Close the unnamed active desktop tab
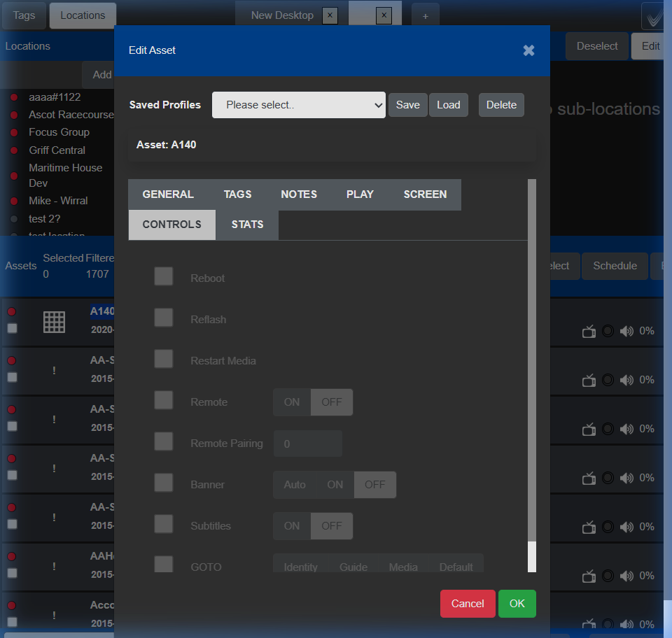Viewport: 672px width, 638px height. point(384,16)
